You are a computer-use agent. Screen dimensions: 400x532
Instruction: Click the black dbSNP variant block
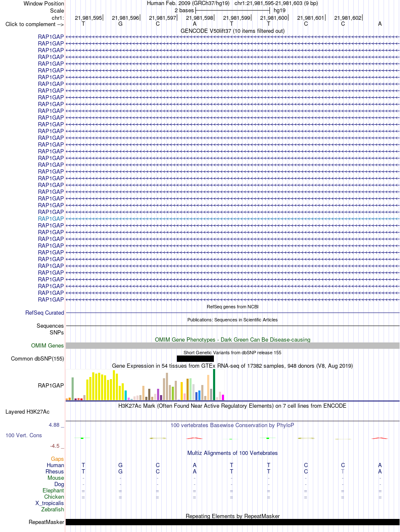[195, 359]
